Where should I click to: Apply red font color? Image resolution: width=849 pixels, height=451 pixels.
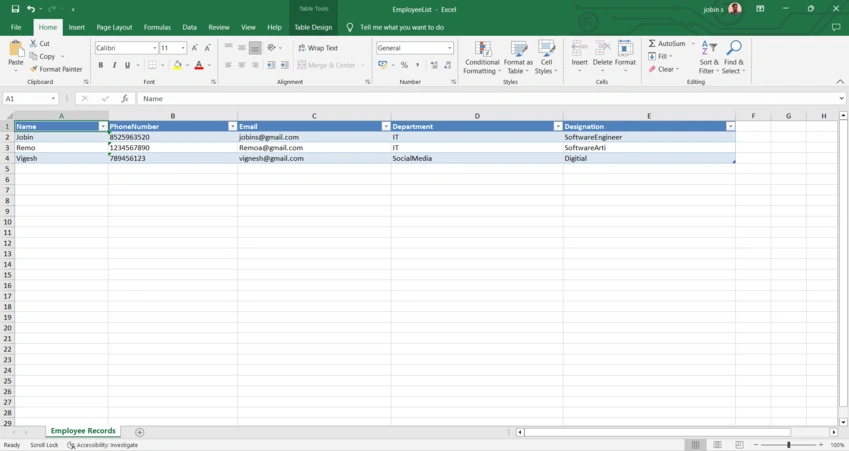point(199,65)
